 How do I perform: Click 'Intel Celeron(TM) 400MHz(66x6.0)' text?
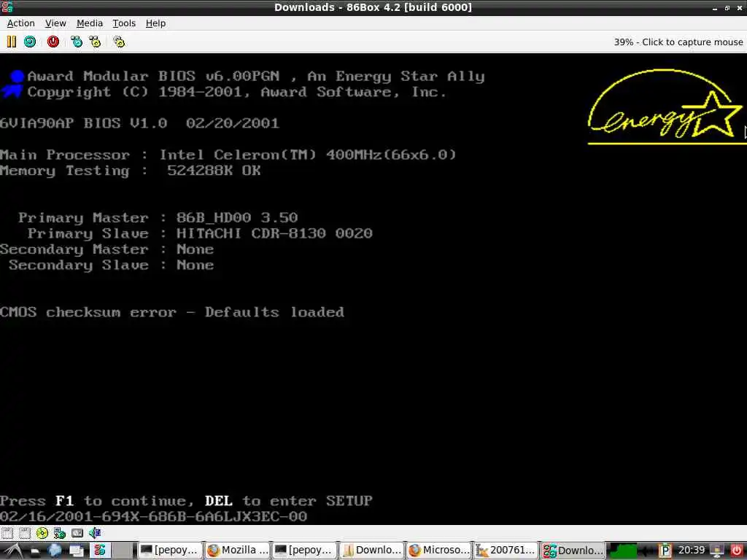click(x=308, y=155)
